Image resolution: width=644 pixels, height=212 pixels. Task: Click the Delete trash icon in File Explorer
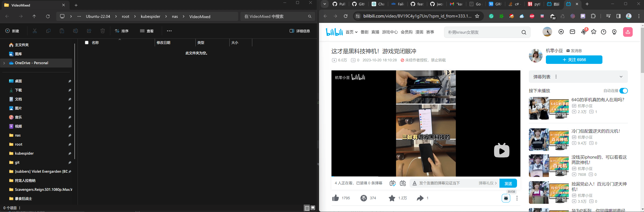tap(103, 31)
